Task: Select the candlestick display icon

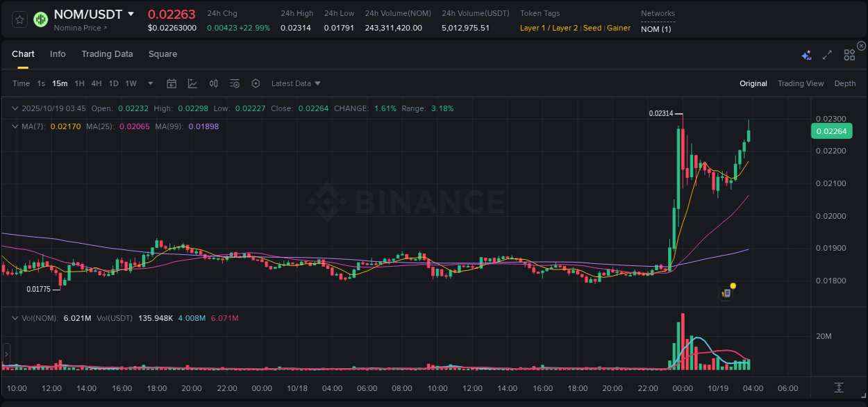Action: click(213, 83)
